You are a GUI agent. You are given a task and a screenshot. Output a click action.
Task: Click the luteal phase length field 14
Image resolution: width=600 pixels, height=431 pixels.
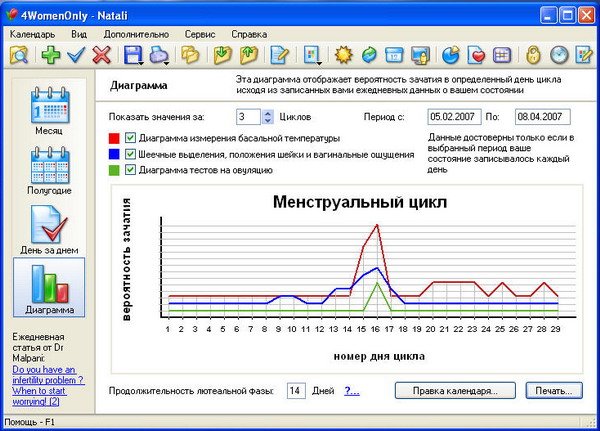click(x=296, y=391)
